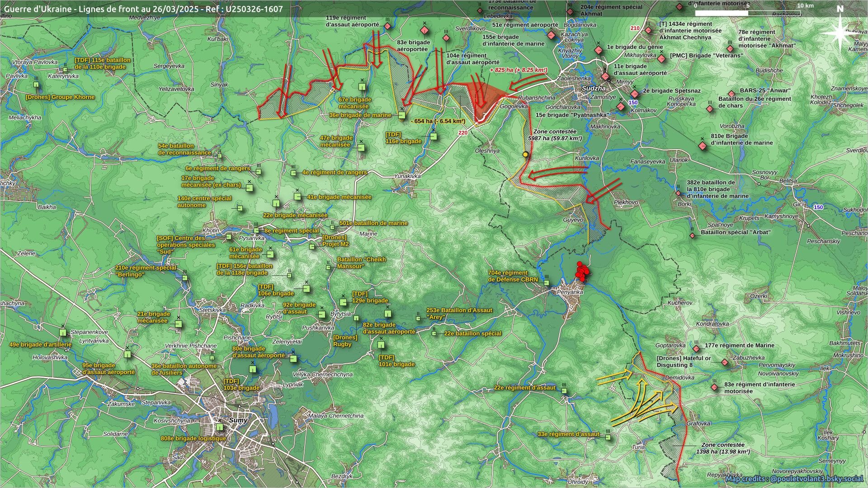This screenshot has height=488, width=868.
Task: Select the 33e régiment d'assaut unit icon
Action: coord(608,437)
